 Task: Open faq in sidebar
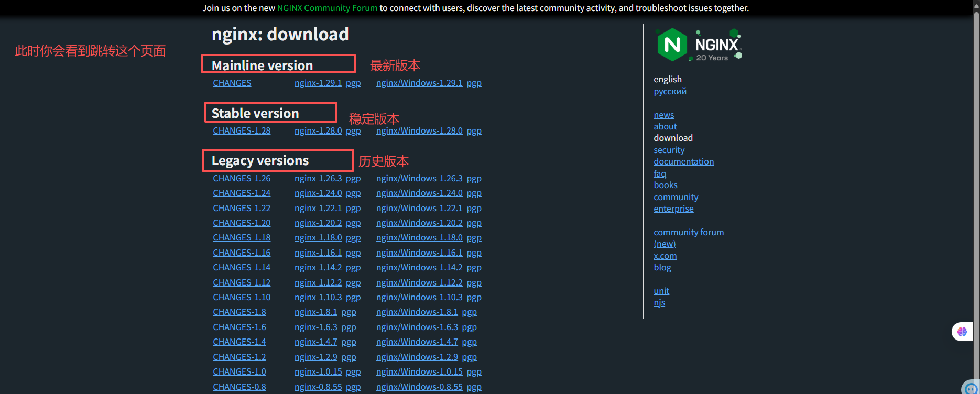[x=660, y=173]
